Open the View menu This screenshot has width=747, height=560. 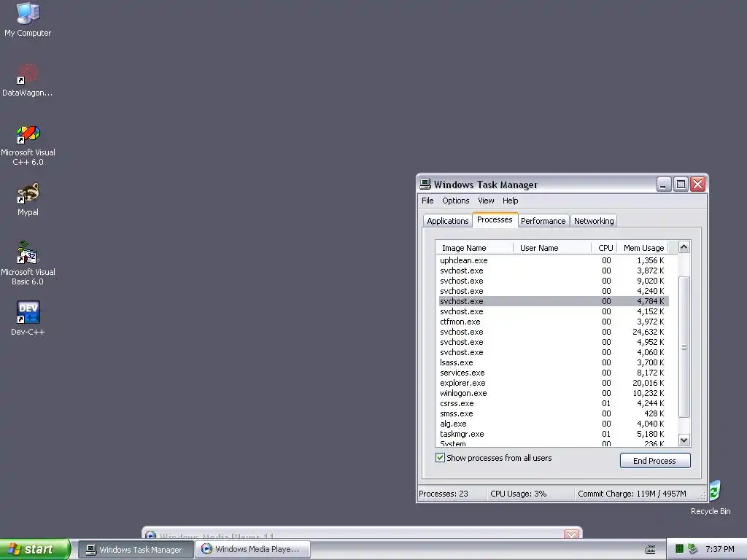(x=486, y=201)
